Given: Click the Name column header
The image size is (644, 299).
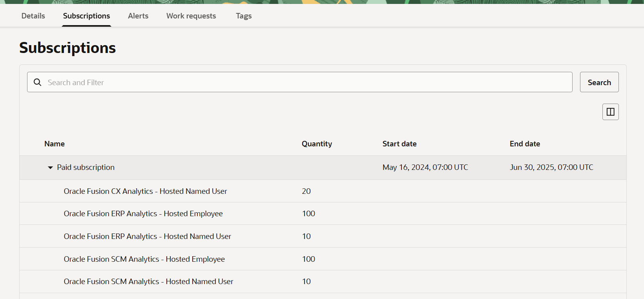Looking at the screenshot, I should (55, 144).
